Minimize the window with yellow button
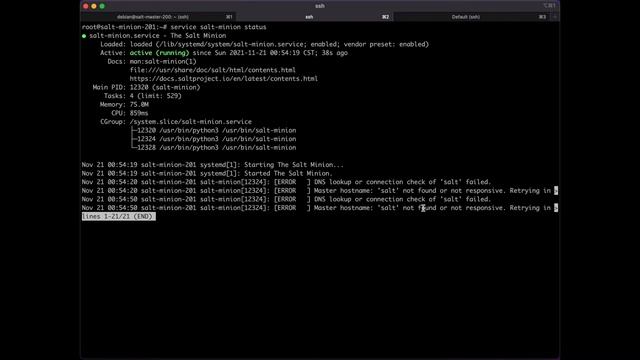Image resolution: width=640 pixels, height=360 pixels. click(x=94, y=6)
